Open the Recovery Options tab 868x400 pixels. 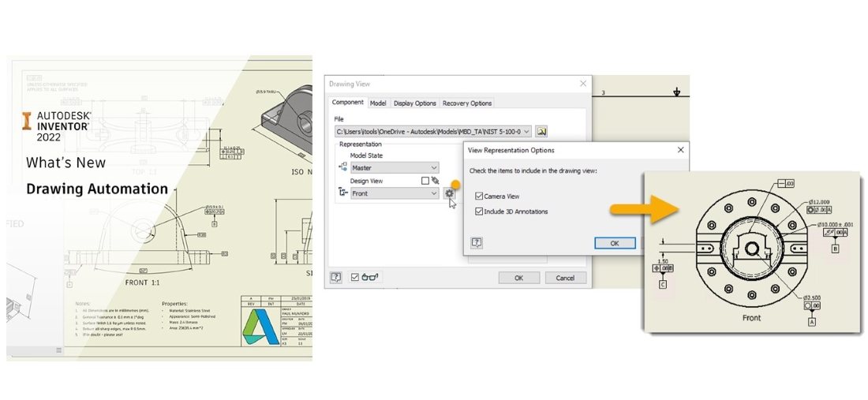click(466, 103)
